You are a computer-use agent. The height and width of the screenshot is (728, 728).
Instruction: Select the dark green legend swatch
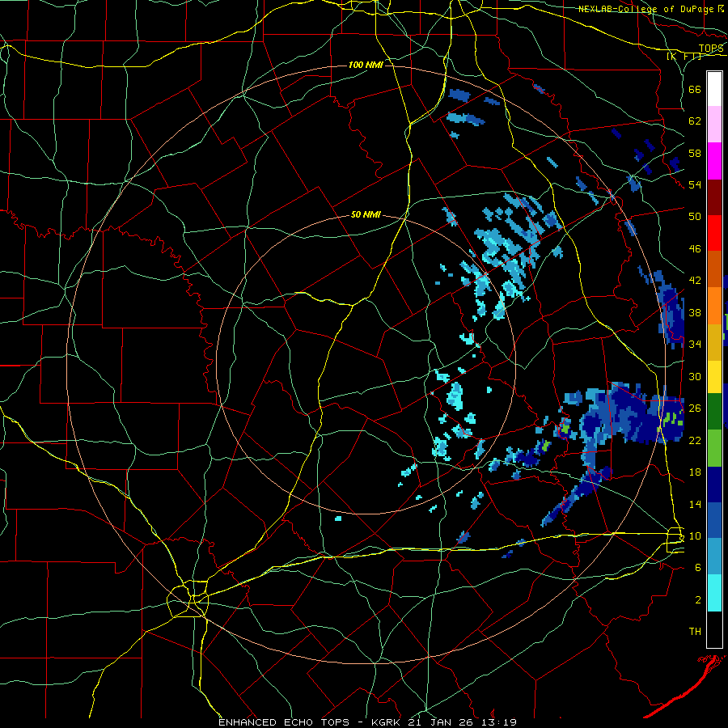714,412
